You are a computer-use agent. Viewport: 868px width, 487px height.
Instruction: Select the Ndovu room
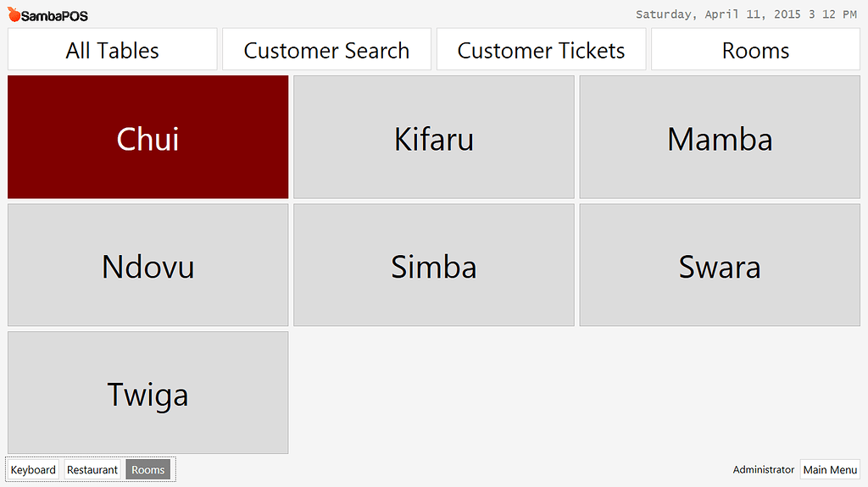point(147,265)
